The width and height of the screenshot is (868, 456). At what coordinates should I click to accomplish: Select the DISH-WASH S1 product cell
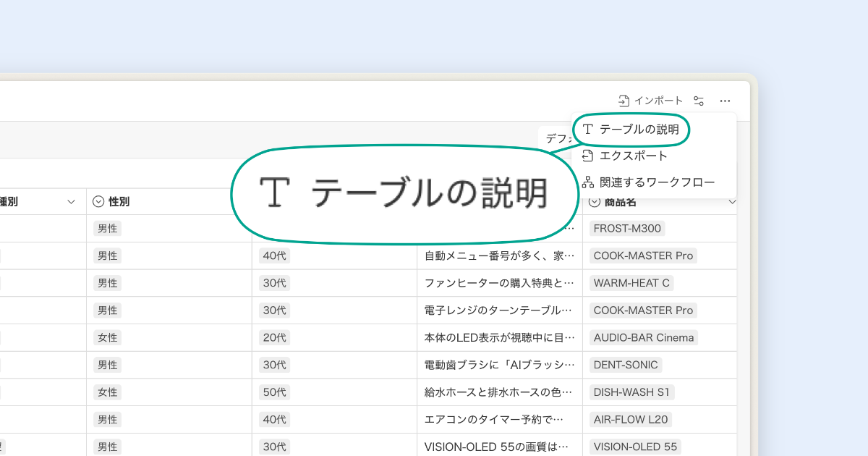pyautogui.click(x=631, y=392)
